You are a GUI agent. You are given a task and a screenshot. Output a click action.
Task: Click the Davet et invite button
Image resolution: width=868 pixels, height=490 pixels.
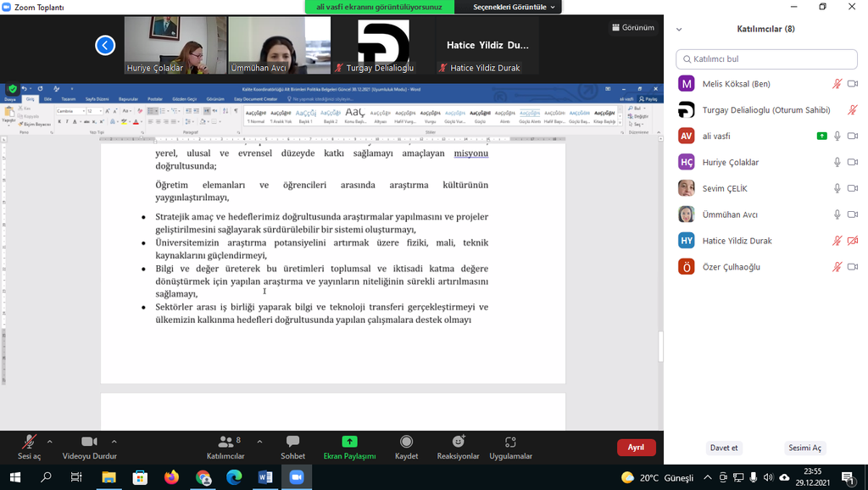[x=723, y=448]
